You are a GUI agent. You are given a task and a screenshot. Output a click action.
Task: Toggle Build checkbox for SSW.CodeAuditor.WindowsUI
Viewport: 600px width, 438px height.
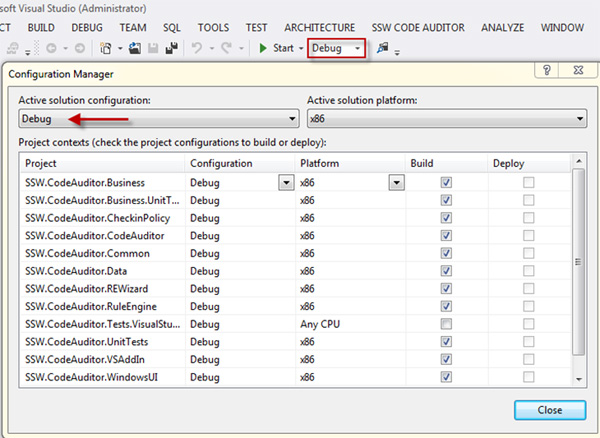(446, 378)
